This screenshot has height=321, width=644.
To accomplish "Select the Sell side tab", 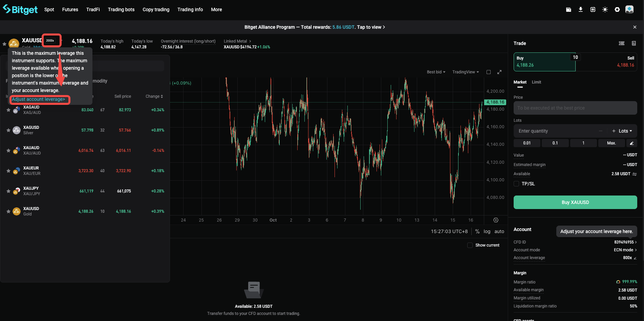I will pyautogui.click(x=606, y=62).
